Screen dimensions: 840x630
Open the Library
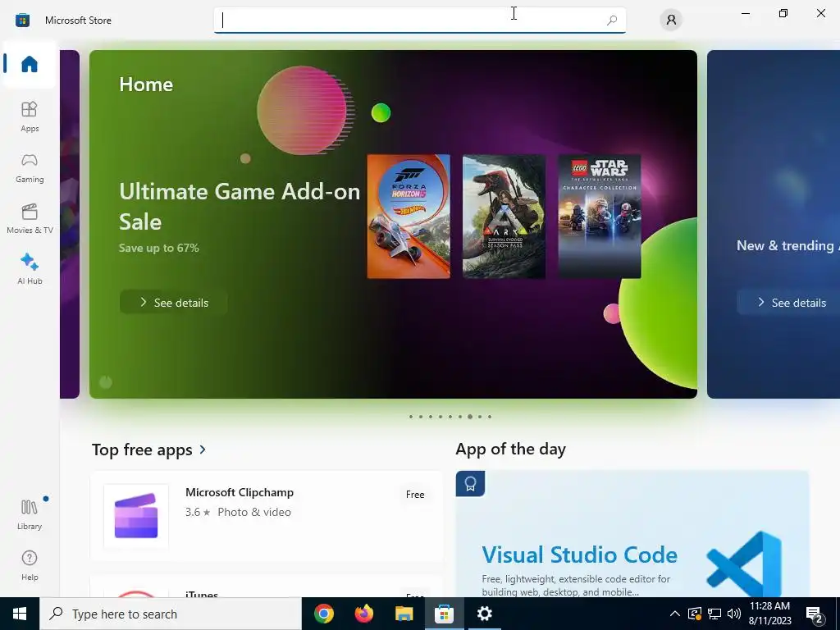click(30, 514)
